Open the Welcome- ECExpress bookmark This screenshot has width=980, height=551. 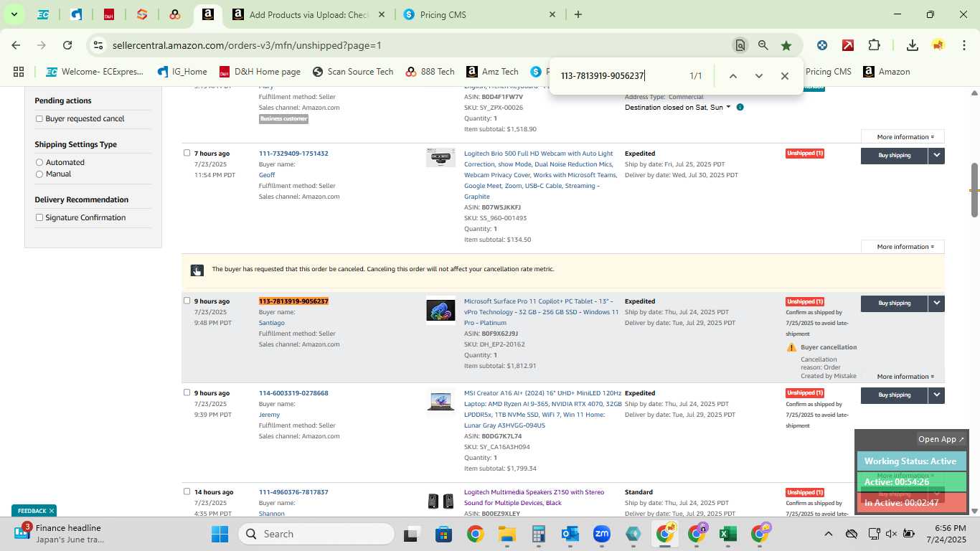[95, 72]
